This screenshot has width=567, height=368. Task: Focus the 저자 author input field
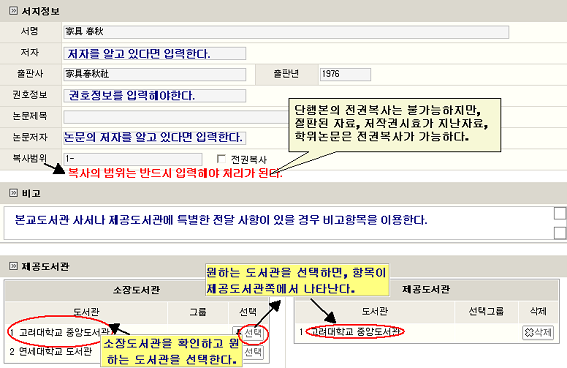tap(155, 54)
